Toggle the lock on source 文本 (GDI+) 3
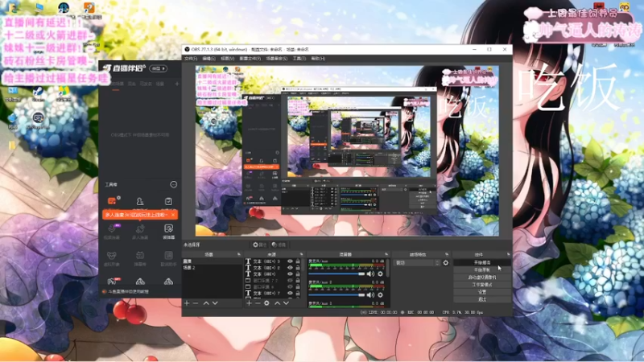Viewport: 644px width, 362px height. (x=298, y=261)
